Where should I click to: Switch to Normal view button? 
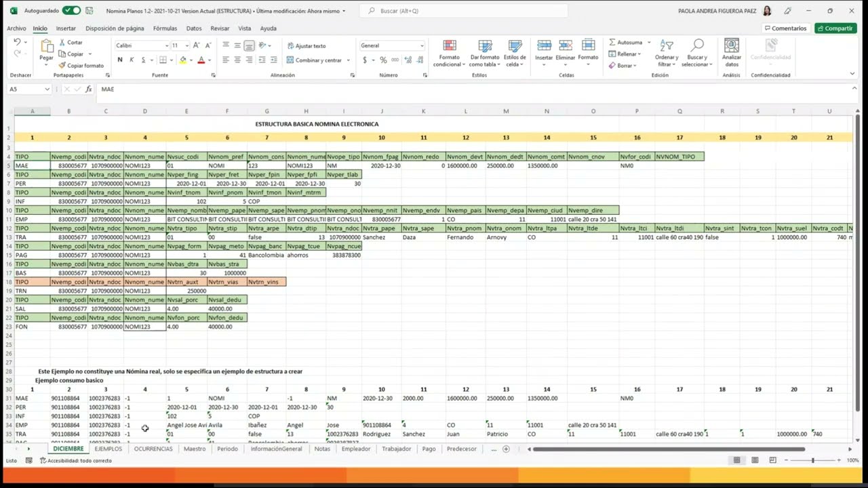[736, 460]
